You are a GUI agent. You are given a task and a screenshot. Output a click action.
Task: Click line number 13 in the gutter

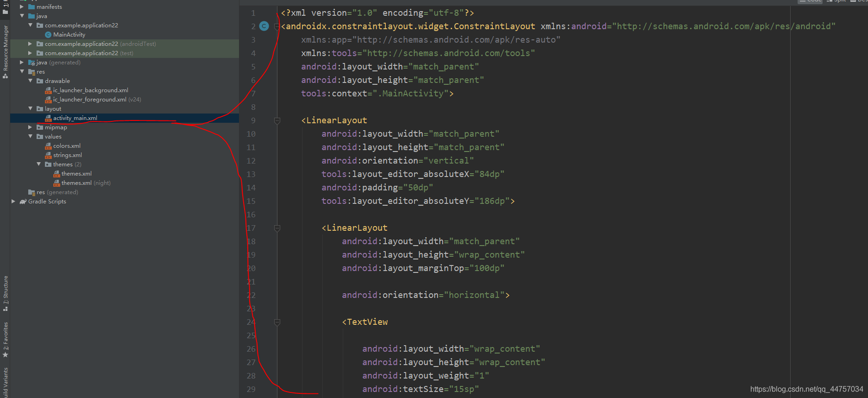pos(251,174)
